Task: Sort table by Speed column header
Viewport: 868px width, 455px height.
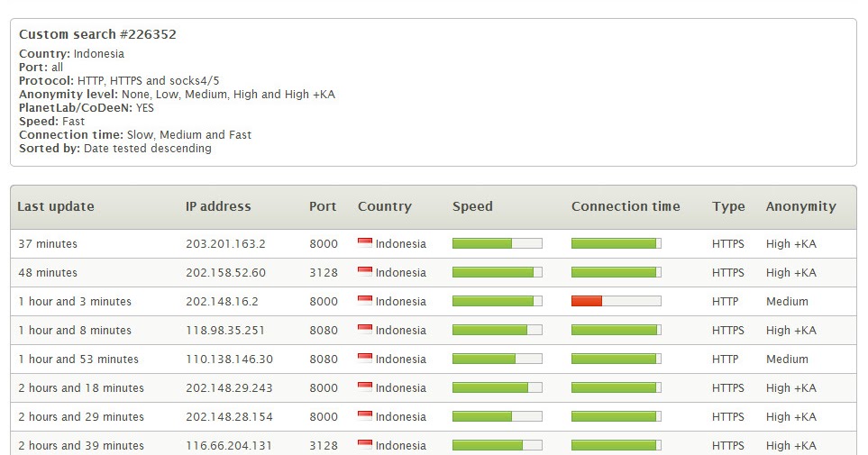Action: [472, 206]
